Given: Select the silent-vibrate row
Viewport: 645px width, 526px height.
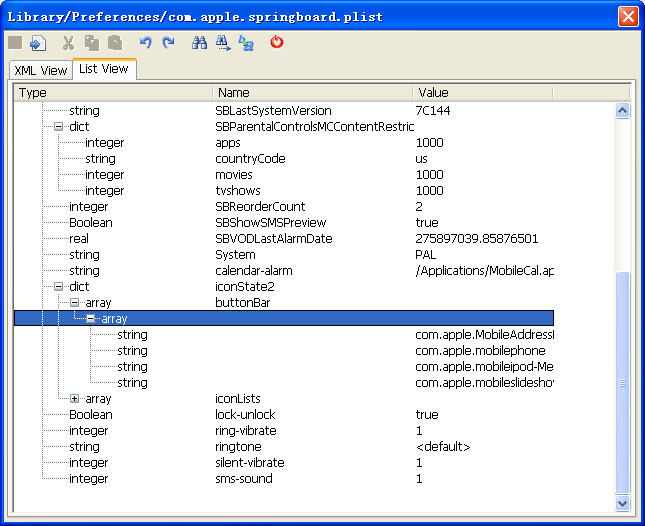Looking at the screenshot, I should [284, 463].
